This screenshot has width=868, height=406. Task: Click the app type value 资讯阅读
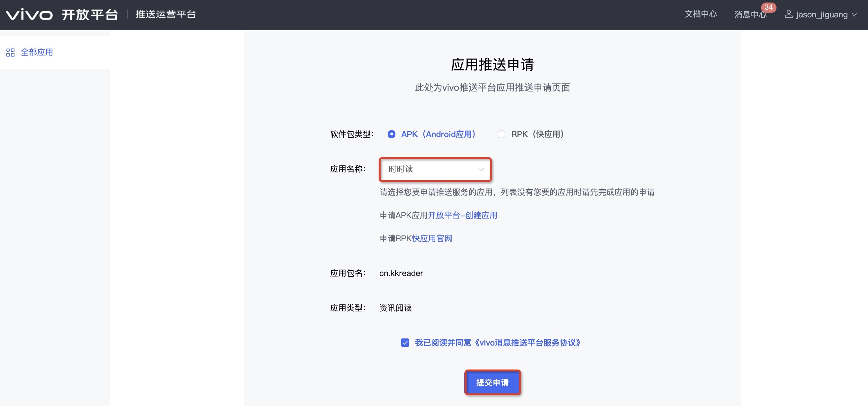tap(396, 308)
